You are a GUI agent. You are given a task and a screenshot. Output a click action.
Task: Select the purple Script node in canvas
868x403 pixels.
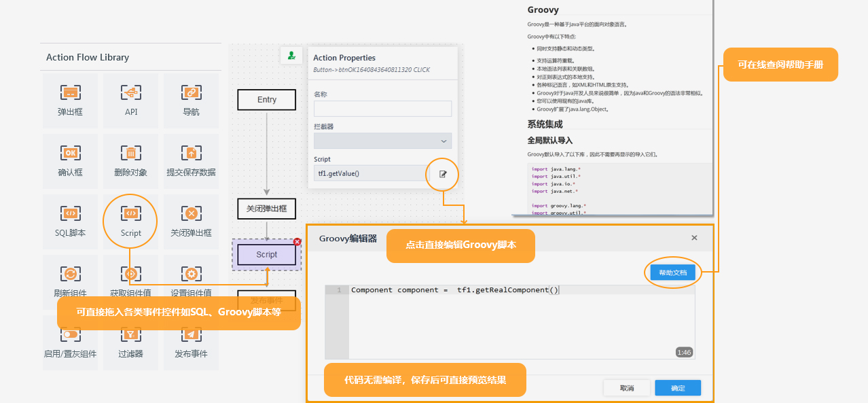click(x=267, y=255)
